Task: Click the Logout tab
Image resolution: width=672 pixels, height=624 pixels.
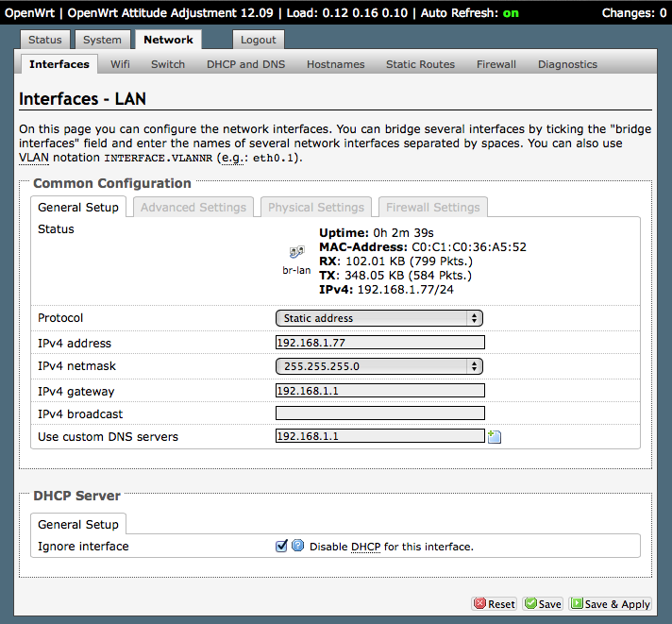Action: pos(259,40)
